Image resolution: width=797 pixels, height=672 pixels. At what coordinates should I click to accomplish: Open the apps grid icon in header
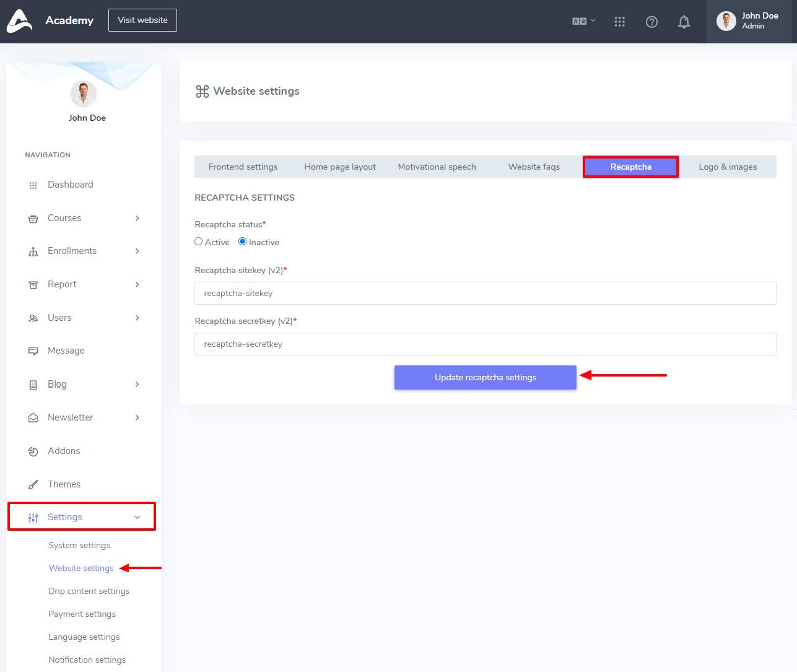(x=619, y=22)
